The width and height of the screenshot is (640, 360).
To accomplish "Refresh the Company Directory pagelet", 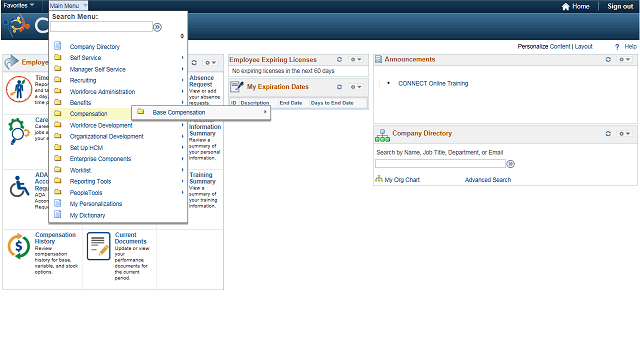I will (x=608, y=133).
